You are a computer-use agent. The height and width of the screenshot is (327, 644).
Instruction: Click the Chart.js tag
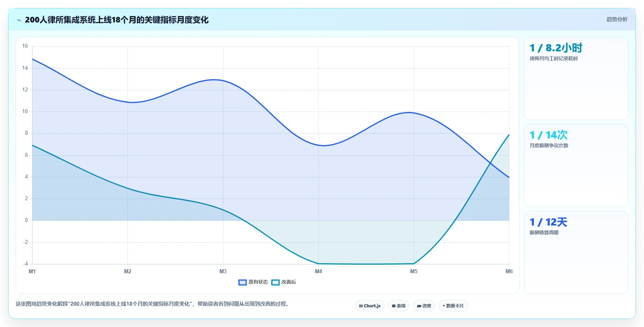click(370, 306)
